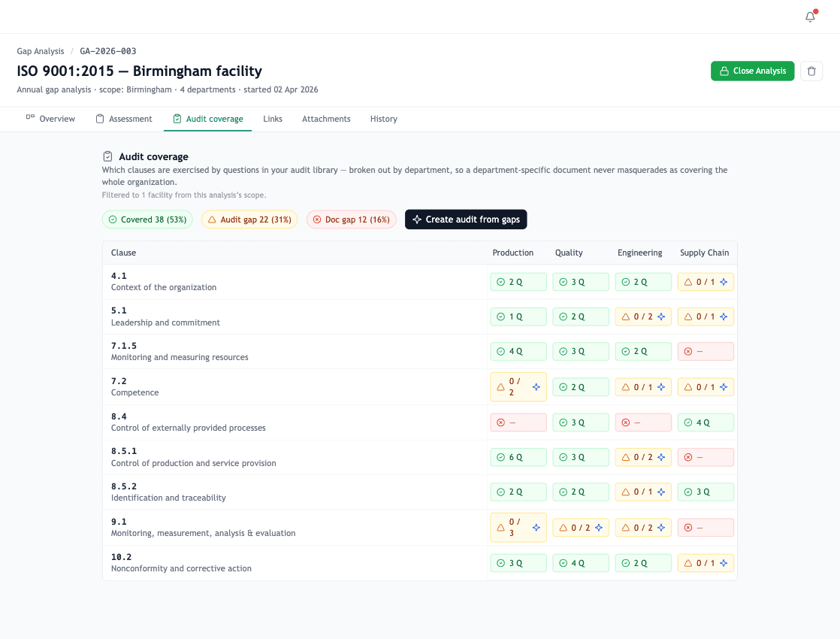Click the clipboard icon beside Audit coverage heading
Image resolution: width=840 pixels, height=639 pixels.
point(107,156)
